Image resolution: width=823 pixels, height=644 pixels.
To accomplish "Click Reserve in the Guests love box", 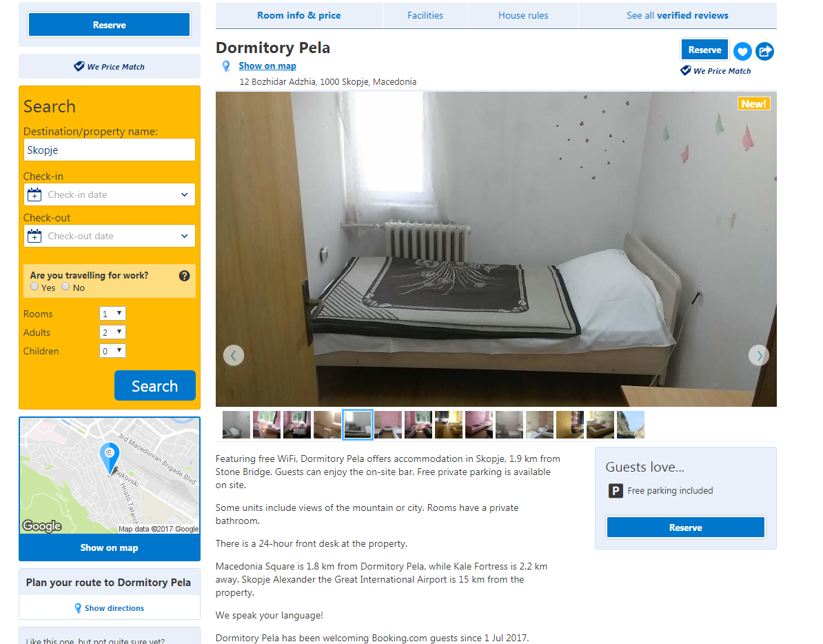I will point(685,527).
